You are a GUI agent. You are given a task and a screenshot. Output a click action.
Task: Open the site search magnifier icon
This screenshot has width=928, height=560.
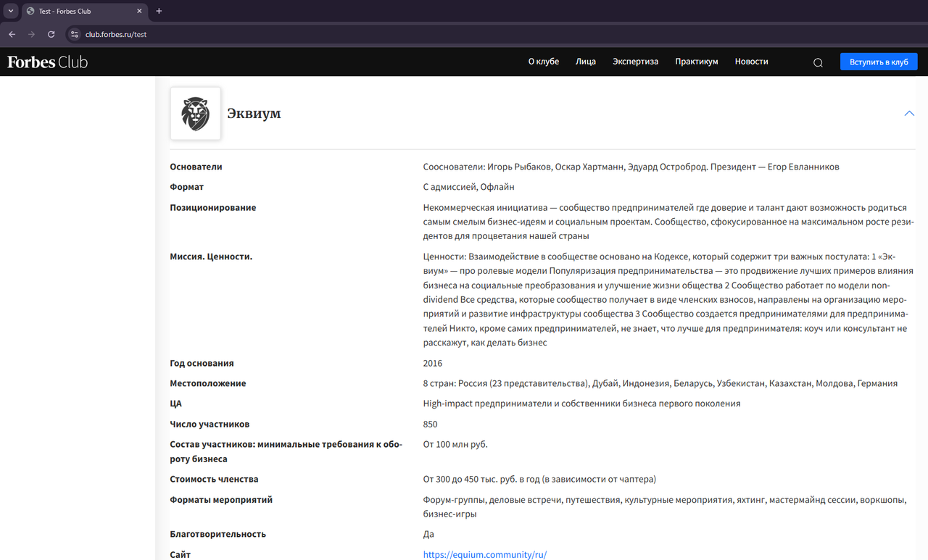818,62
